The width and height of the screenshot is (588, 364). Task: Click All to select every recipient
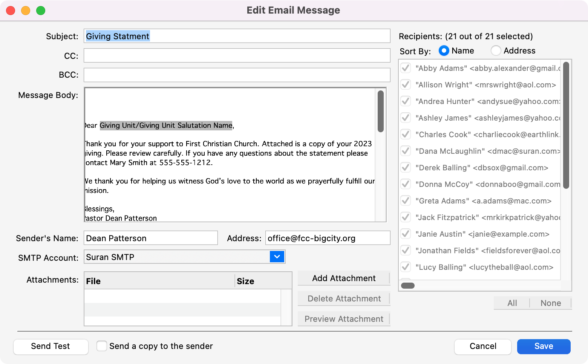coord(512,303)
